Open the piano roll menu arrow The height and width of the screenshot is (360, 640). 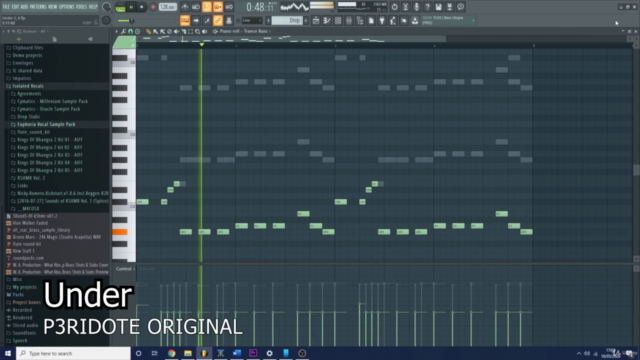(x=117, y=31)
